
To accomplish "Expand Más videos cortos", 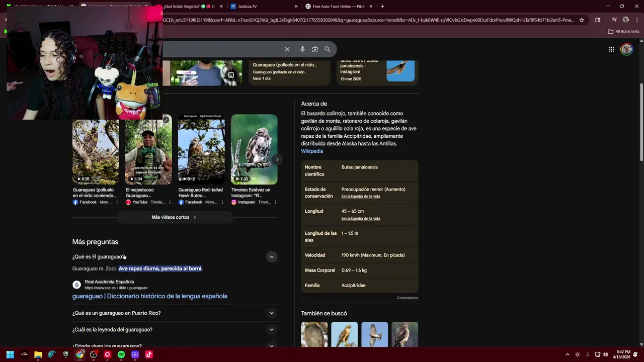I will (175, 217).
